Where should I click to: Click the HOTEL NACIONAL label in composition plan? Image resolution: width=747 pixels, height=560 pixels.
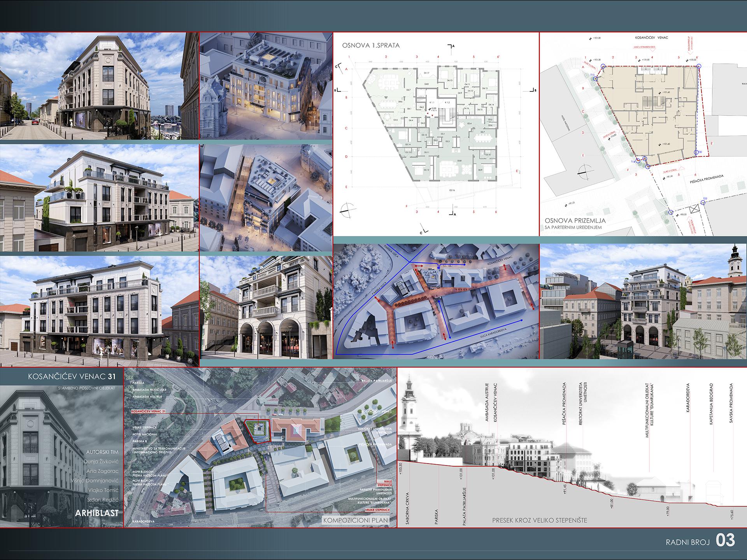145,434
